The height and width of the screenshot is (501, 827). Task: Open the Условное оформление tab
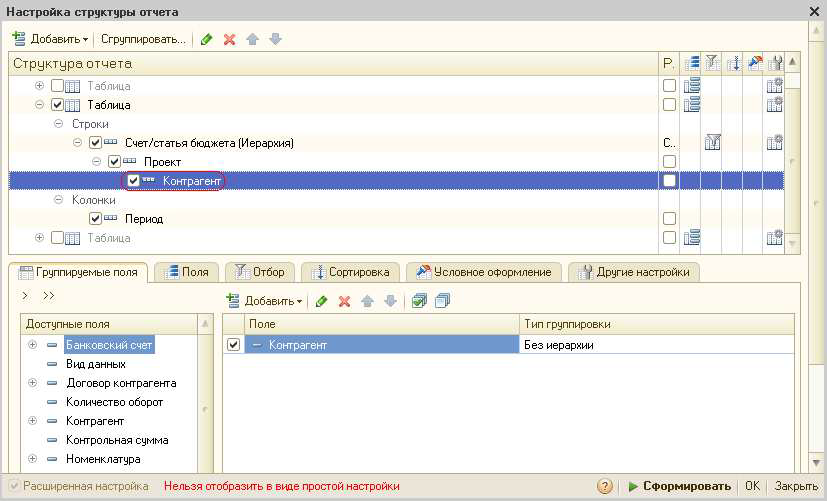tap(484, 272)
